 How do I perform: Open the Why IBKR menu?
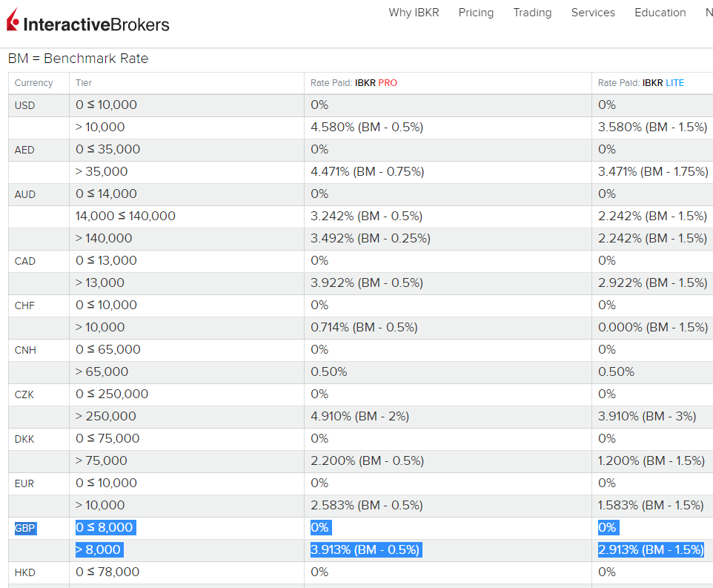[x=414, y=13]
